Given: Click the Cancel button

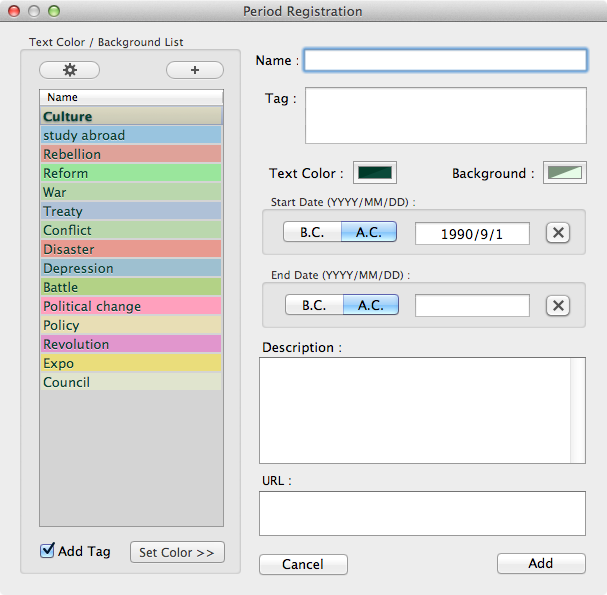Looking at the screenshot, I should coord(303,564).
